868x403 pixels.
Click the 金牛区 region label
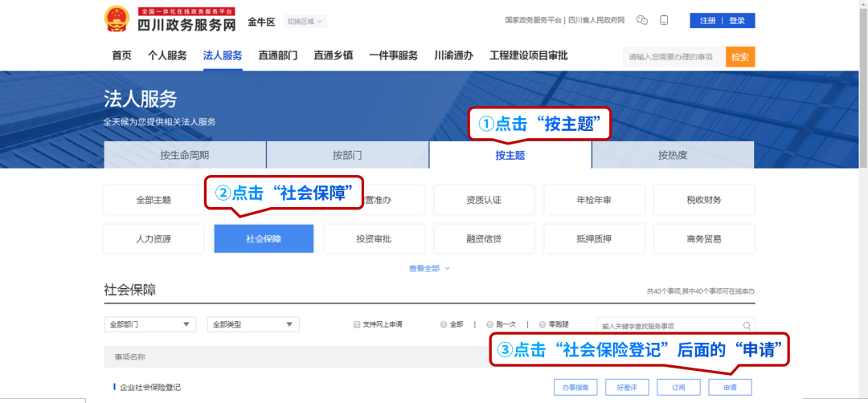click(260, 22)
